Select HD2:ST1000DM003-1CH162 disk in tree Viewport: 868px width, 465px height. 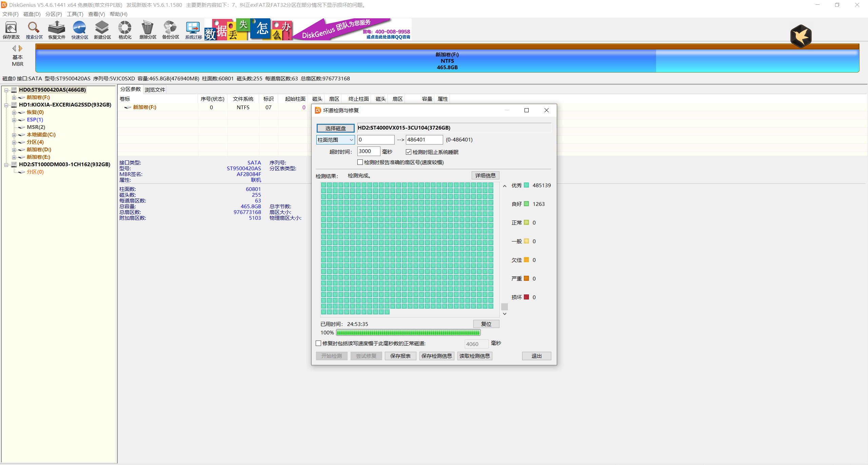coord(64,164)
